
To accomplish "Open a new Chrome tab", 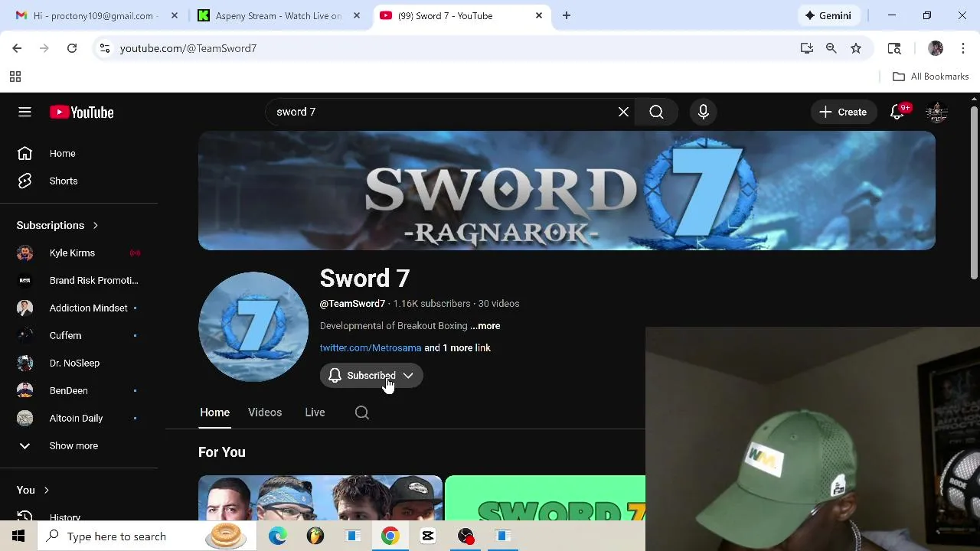I will coord(567,15).
